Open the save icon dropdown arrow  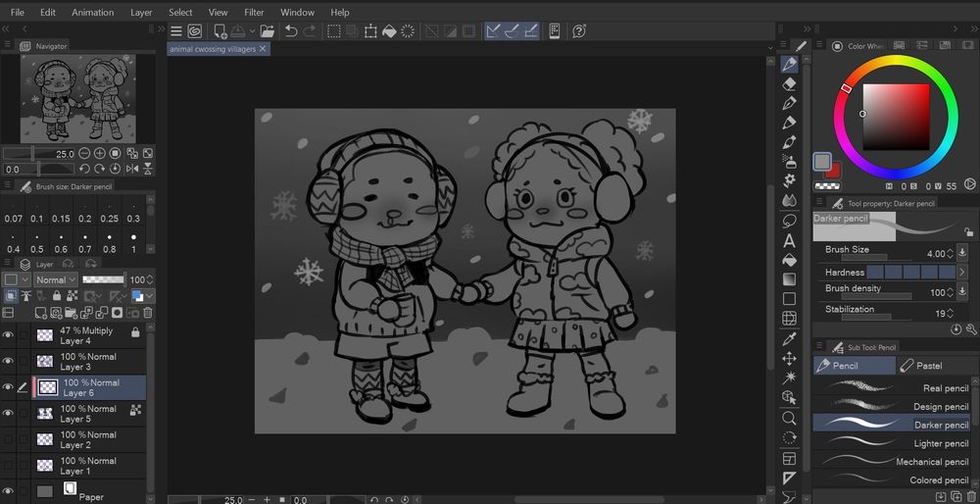click(253, 31)
